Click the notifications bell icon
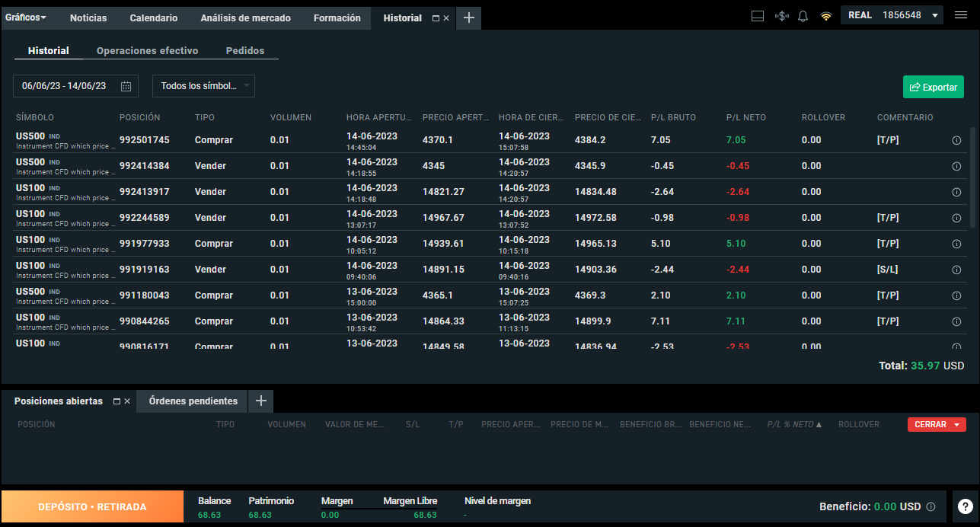The width and height of the screenshot is (980, 527). [803, 16]
